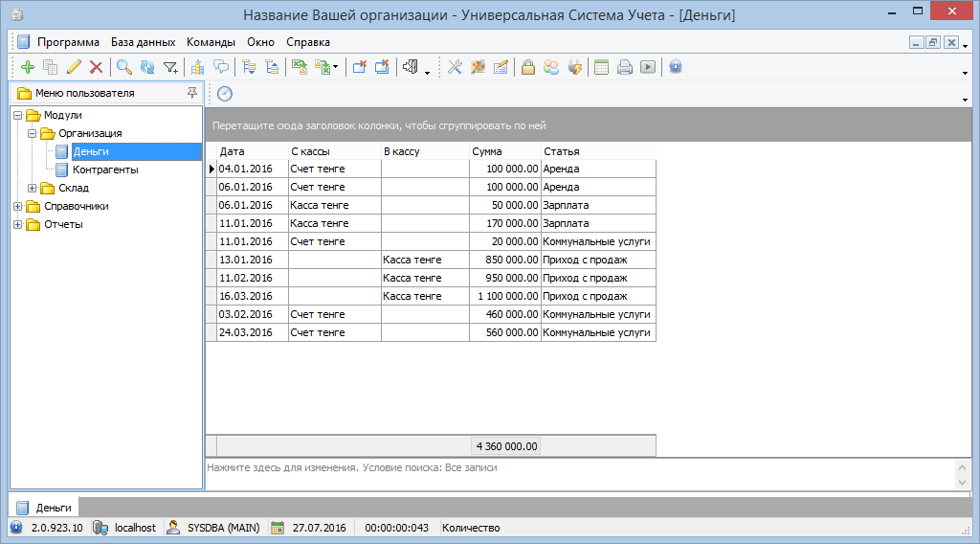Click the search condition field below table
This screenshot has width=980, height=544.
[574, 468]
